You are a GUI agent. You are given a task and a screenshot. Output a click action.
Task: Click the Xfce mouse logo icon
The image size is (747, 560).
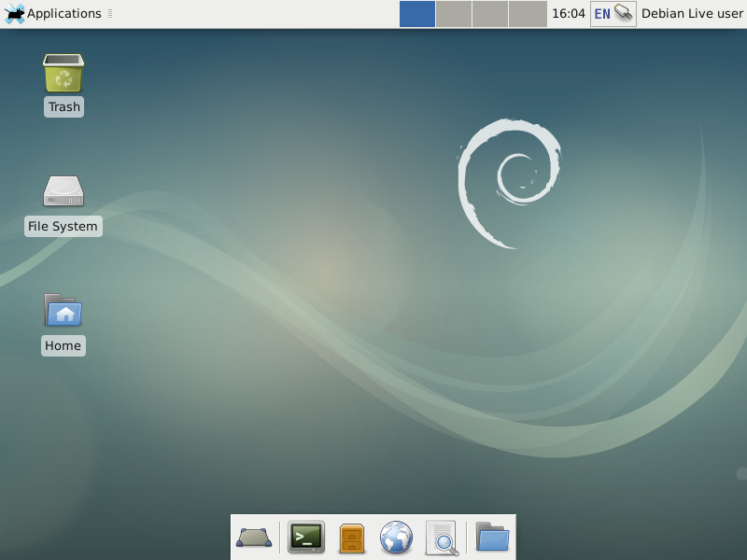14,14
